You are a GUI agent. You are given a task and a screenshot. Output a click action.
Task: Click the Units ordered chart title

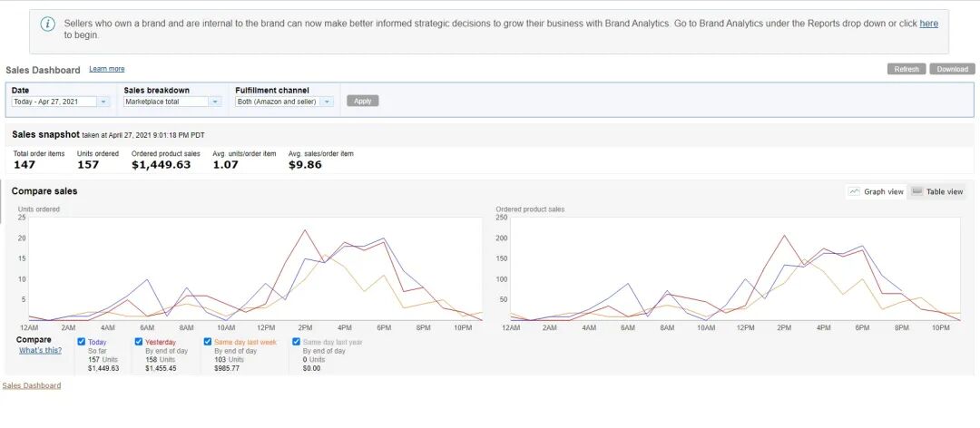[x=39, y=209]
